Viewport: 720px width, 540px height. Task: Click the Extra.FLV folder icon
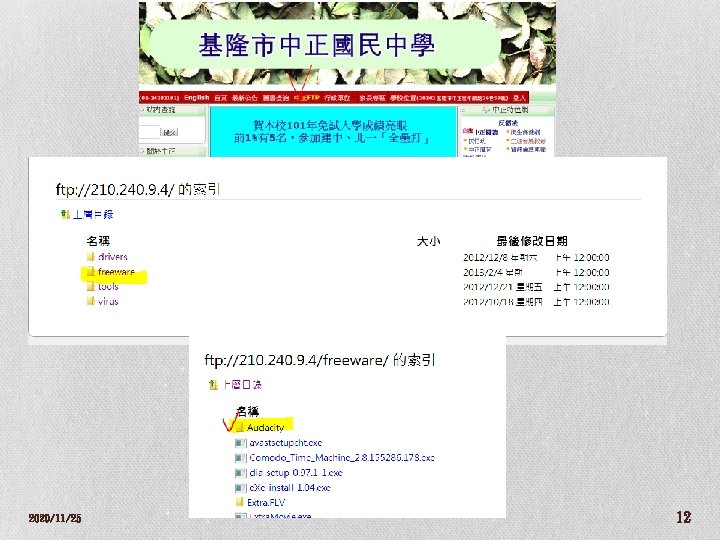(240, 502)
